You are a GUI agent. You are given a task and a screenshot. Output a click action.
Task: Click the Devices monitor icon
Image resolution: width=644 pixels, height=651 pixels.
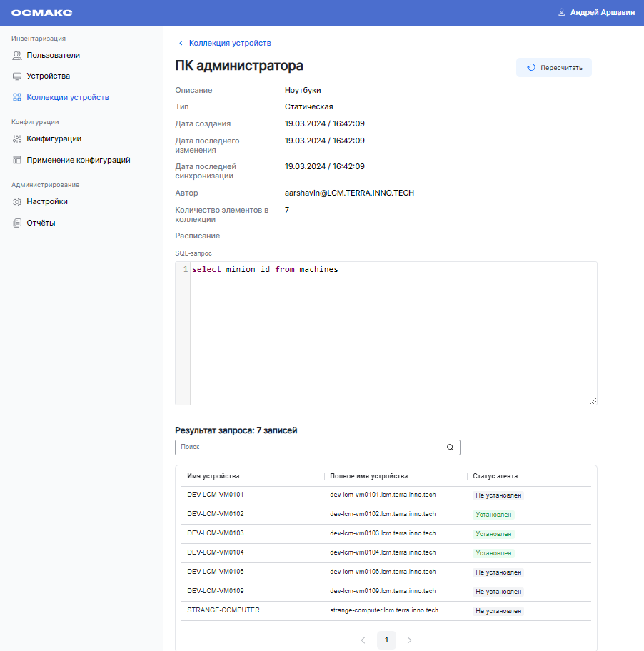tap(17, 76)
